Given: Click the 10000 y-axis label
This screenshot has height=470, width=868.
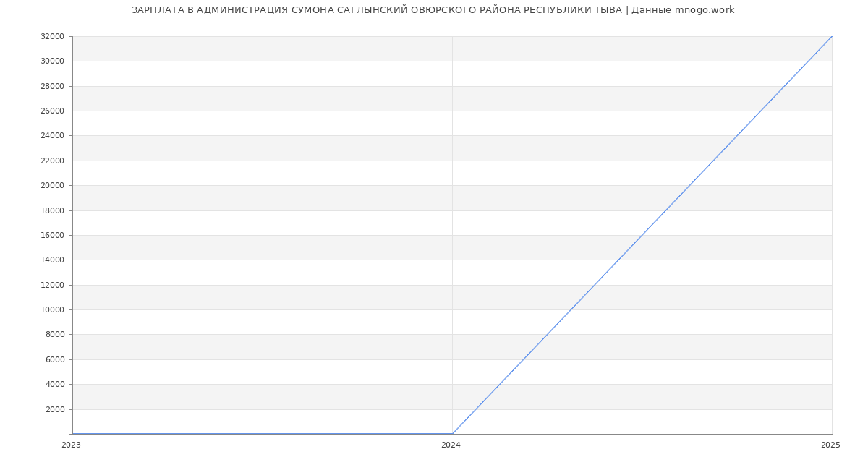Looking at the screenshot, I should click(x=52, y=309).
